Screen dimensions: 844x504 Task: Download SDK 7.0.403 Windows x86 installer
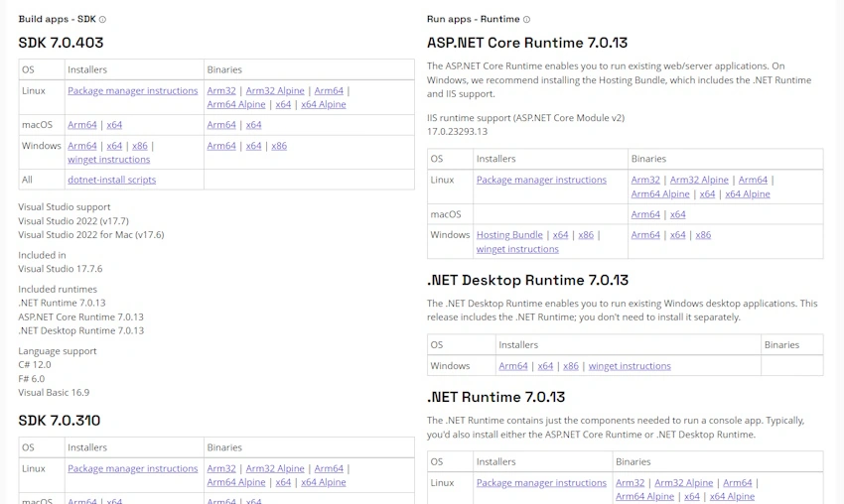click(139, 146)
